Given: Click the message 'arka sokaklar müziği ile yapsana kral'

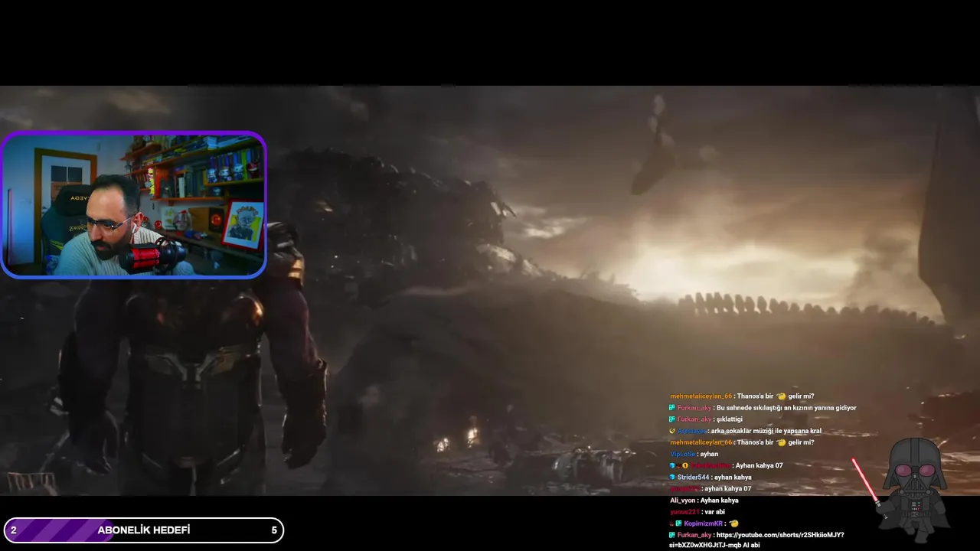Looking at the screenshot, I should click(x=766, y=431).
